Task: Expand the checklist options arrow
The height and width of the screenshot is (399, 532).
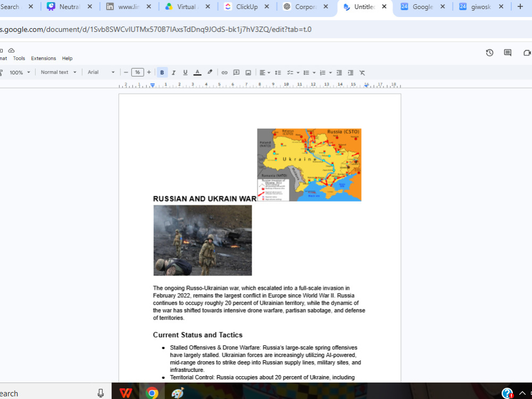Action: pyautogui.click(x=298, y=72)
